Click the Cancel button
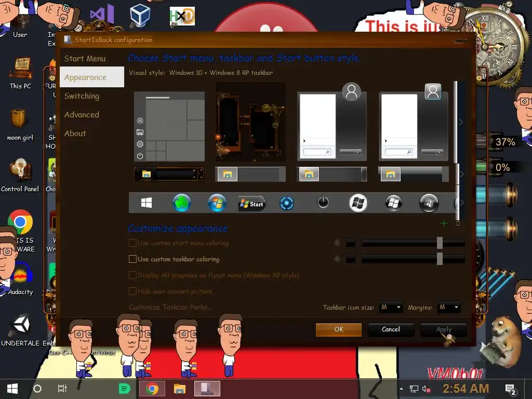 pos(391,329)
